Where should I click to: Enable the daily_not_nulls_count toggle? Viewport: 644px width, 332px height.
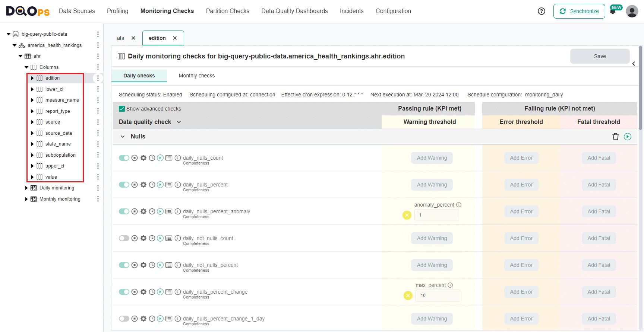click(x=124, y=238)
